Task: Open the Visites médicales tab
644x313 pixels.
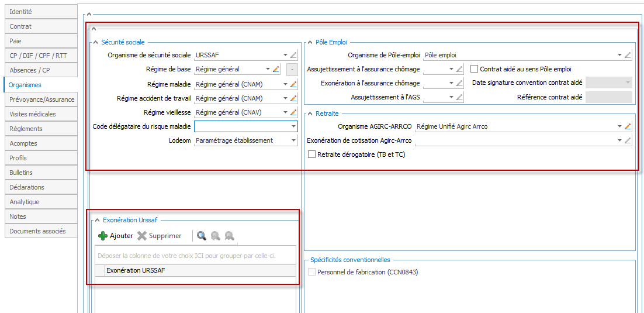Action: pyautogui.click(x=41, y=114)
